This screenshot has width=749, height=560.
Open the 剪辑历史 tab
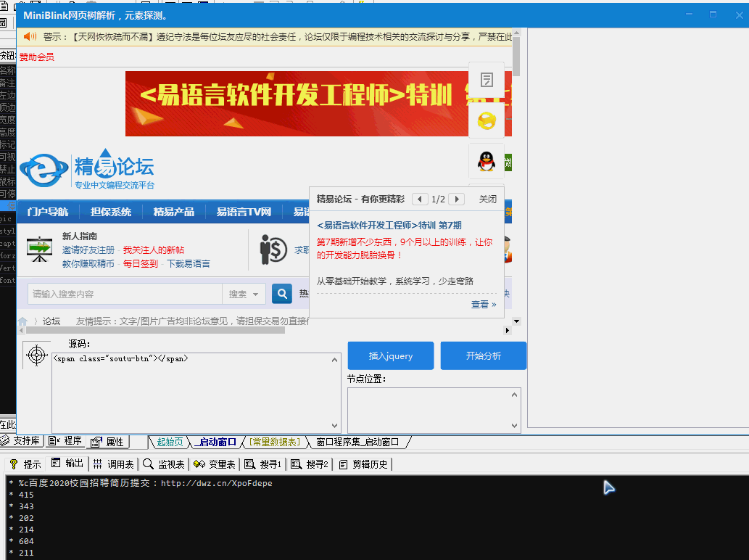363,464
